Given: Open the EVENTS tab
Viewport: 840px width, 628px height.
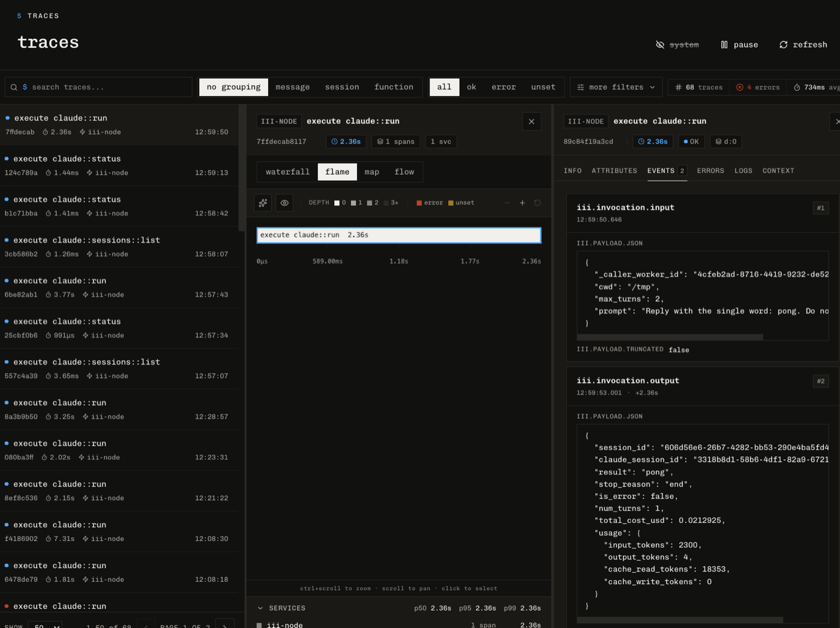Looking at the screenshot, I should (666, 171).
